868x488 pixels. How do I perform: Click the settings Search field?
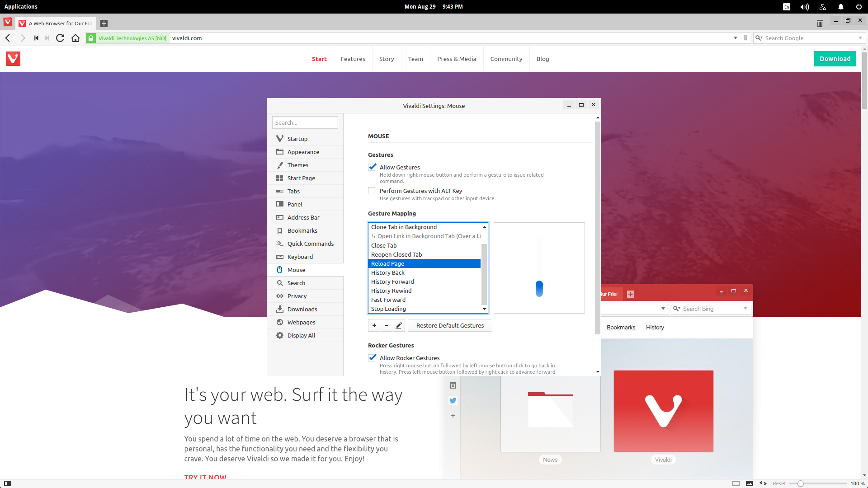pyautogui.click(x=305, y=122)
